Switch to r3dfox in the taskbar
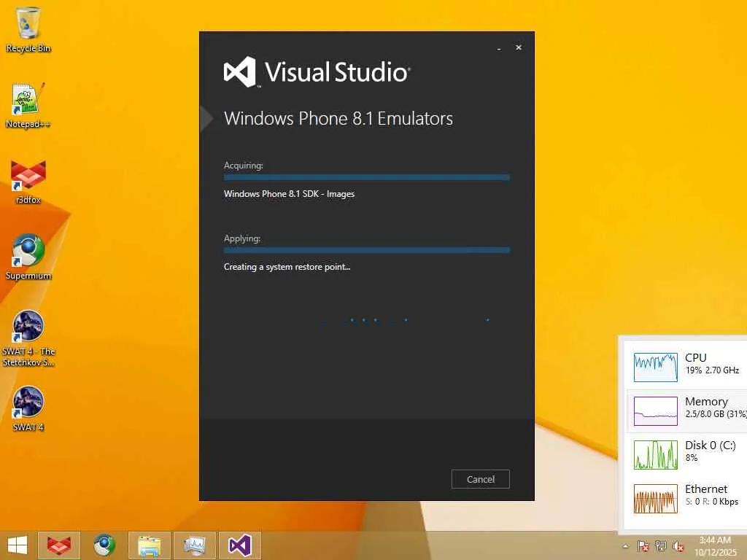 pyautogui.click(x=58, y=545)
